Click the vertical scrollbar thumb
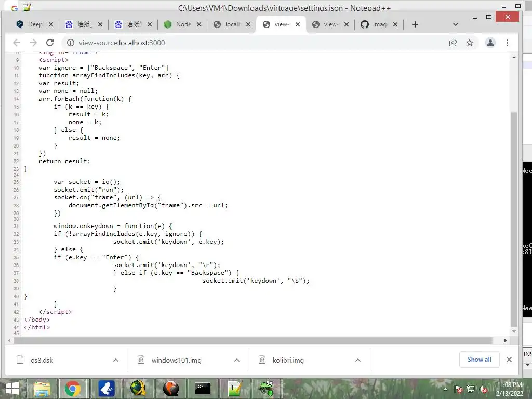The width and height of the screenshot is (532, 399). (514, 220)
